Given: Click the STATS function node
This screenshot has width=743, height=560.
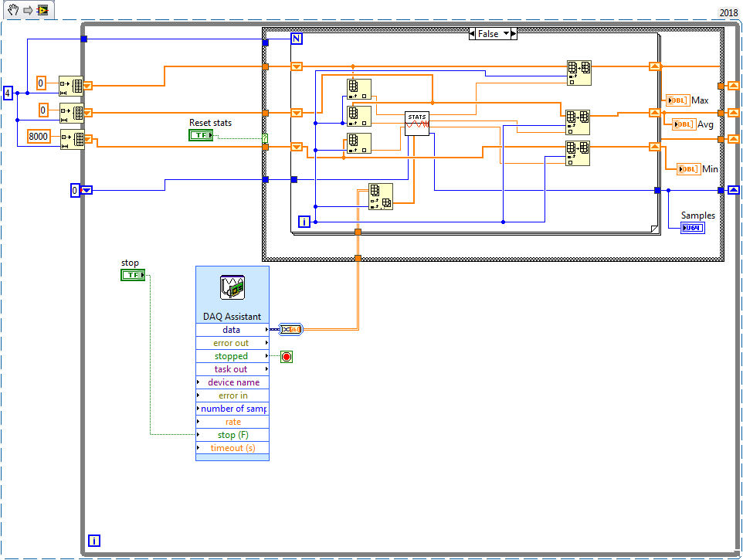Looking at the screenshot, I should click(417, 124).
